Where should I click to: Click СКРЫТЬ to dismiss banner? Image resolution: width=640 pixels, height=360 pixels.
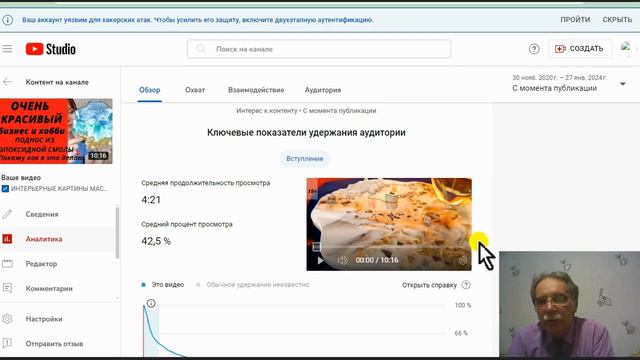click(617, 20)
